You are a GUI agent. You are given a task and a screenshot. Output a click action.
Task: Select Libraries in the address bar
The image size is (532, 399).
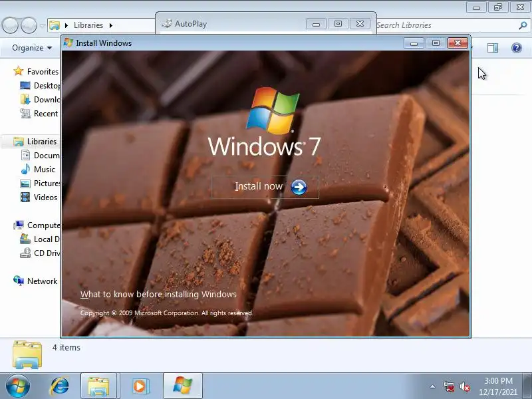pos(88,25)
